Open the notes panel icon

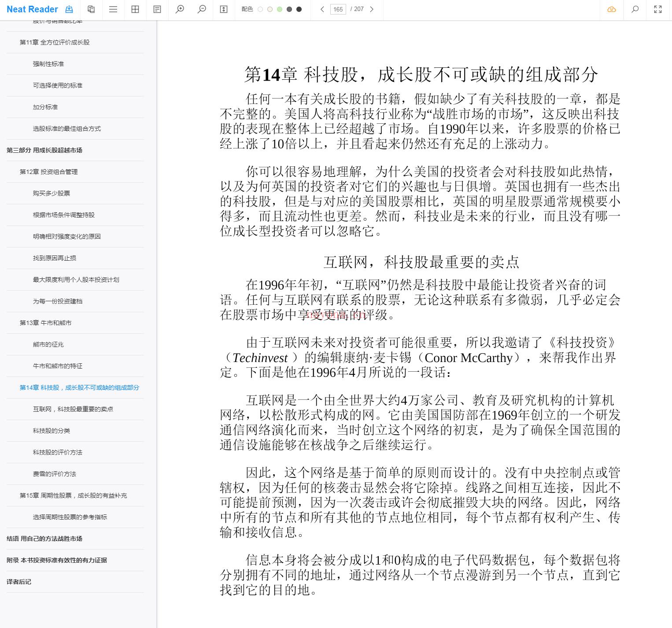tap(157, 9)
